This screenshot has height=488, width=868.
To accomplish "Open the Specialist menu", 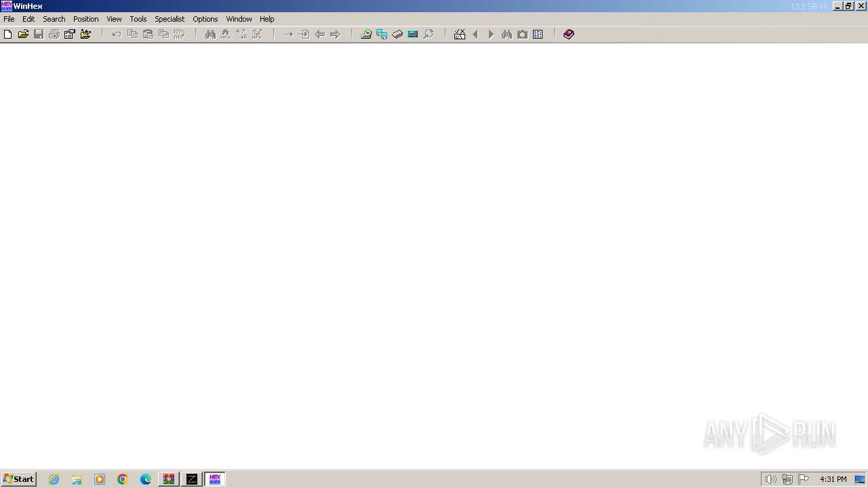I will pos(170,19).
